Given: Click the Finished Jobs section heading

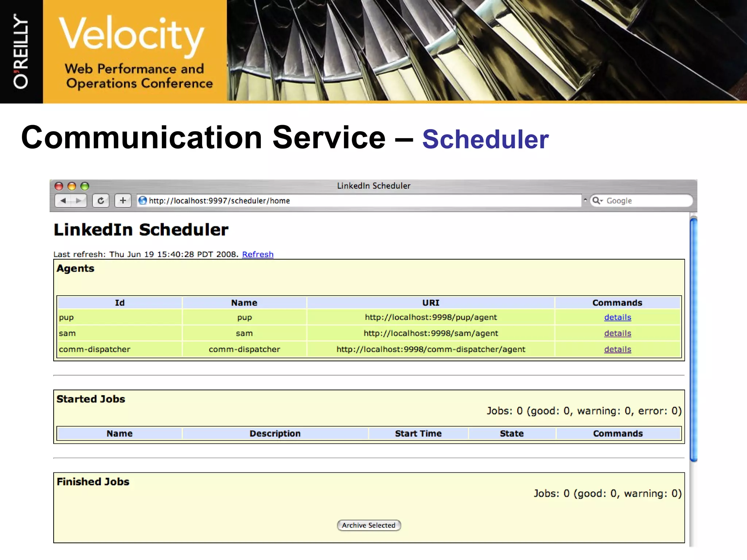Looking at the screenshot, I should [x=93, y=482].
